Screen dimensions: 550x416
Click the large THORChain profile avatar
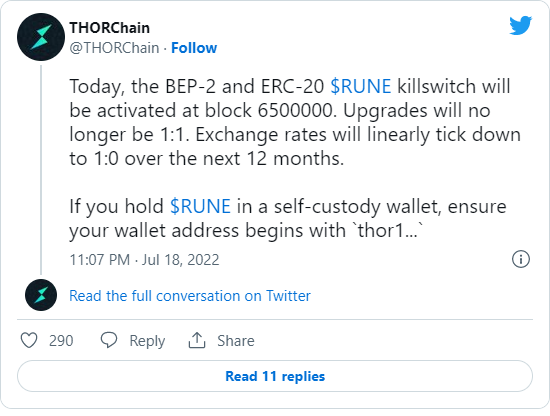(41, 37)
